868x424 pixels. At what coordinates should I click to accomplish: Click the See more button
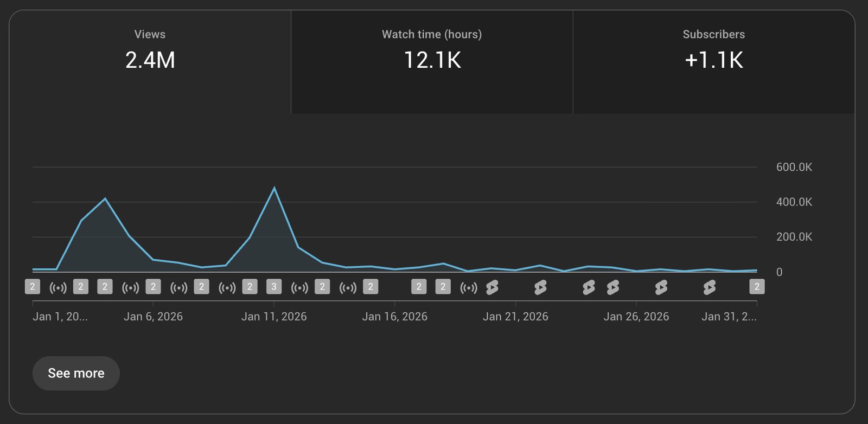pyautogui.click(x=76, y=373)
